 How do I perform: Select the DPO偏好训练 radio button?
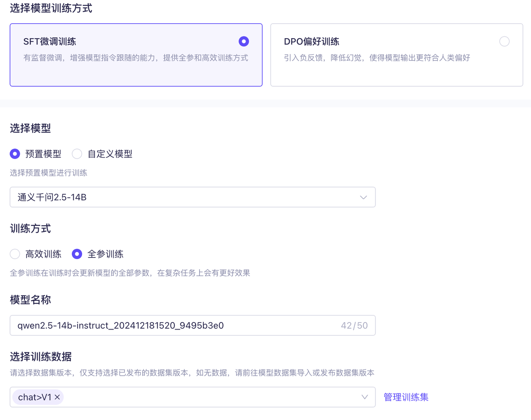pyautogui.click(x=504, y=41)
